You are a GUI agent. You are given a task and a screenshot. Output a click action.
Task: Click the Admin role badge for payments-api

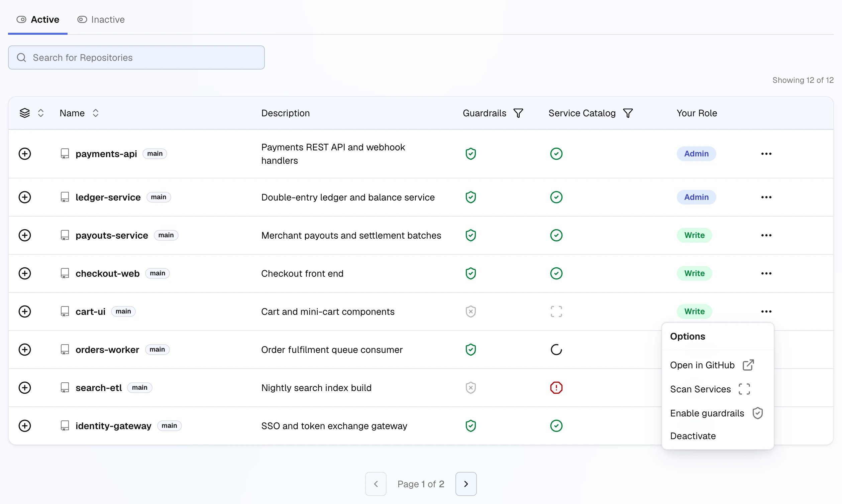696,153
